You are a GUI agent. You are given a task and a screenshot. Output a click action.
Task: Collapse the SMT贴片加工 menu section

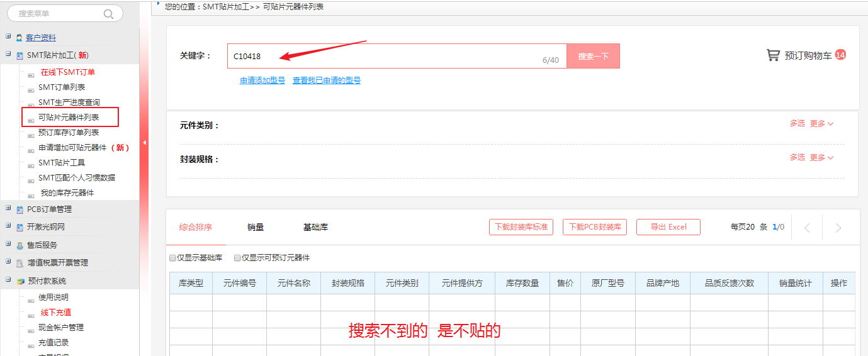[x=8, y=55]
